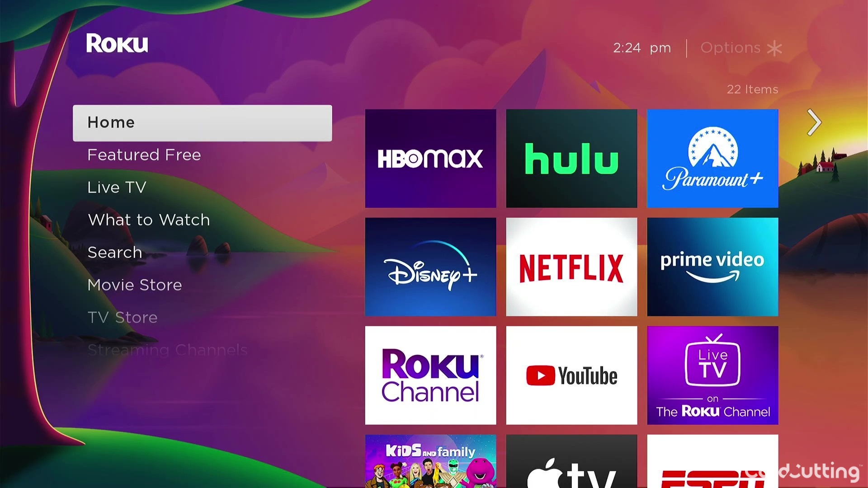The width and height of the screenshot is (868, 488).
Task: Click Search in left sidebar
Action: 114,252
